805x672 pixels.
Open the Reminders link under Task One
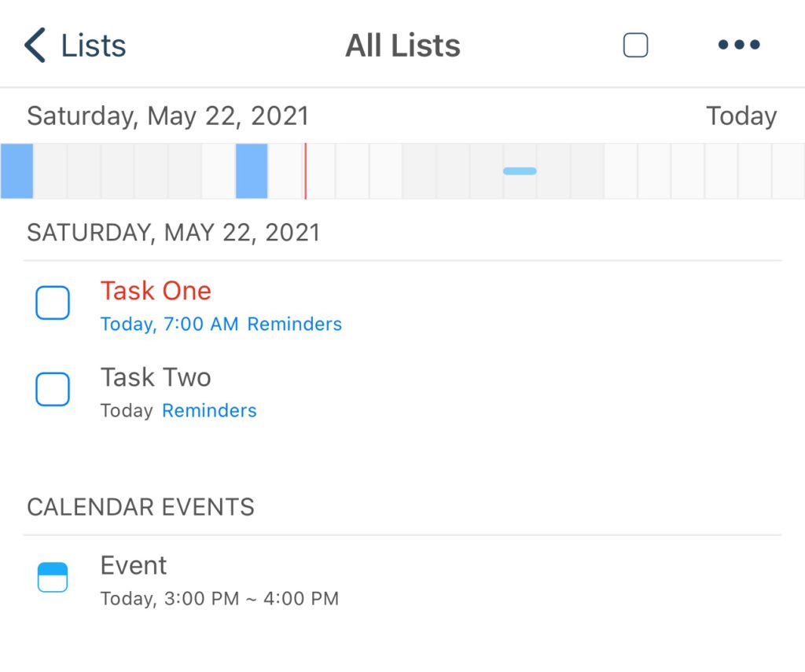click(x=295, y=324)
